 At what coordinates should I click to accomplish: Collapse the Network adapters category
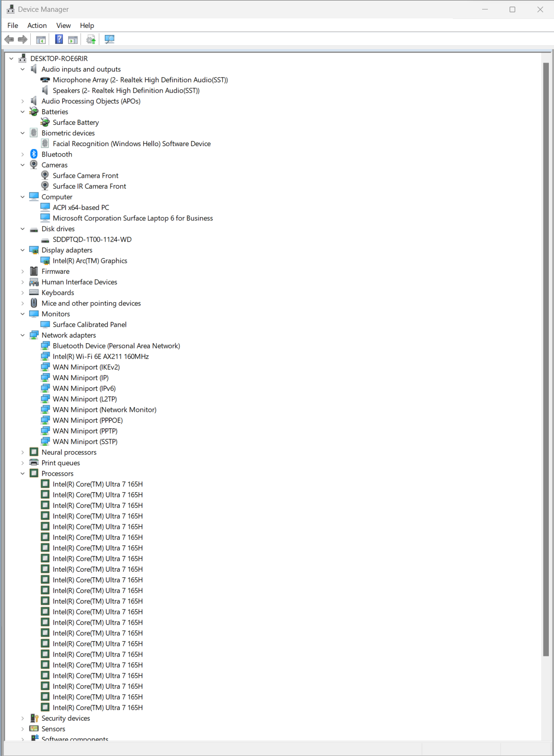22,335
